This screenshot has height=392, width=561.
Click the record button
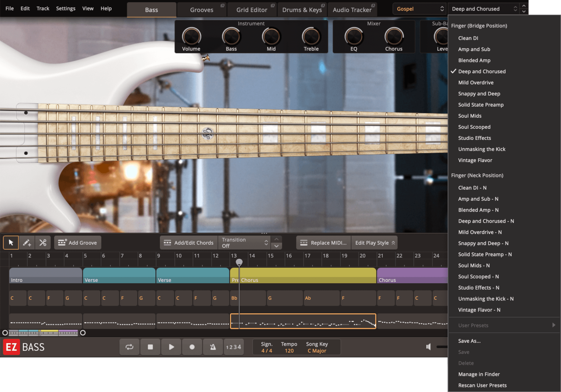(192, 347)
